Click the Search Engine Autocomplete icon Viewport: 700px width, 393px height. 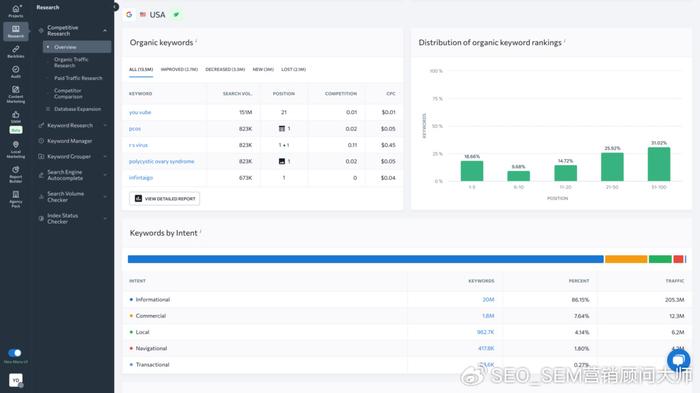[x=41, y=175]
